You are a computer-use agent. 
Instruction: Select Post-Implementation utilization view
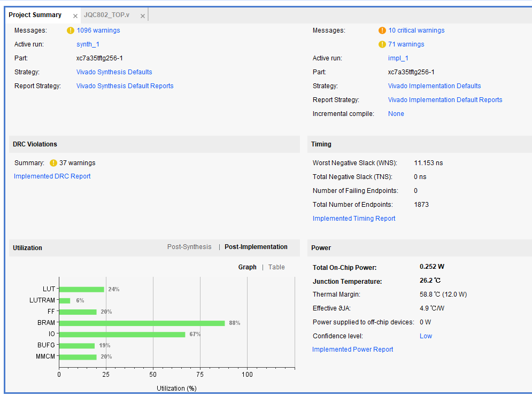[x=256, y=247]
